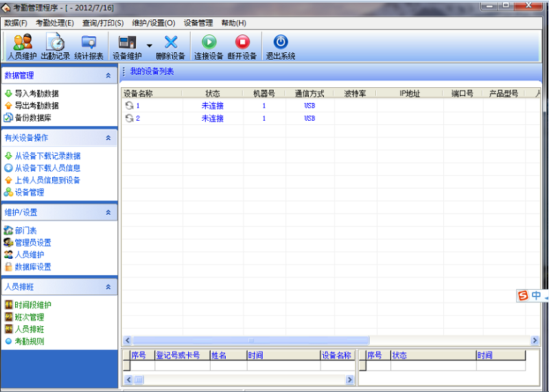This screenshot has height=392, width=549.
Task: Click the 部门表 house icon
Action: click(8, 230)
